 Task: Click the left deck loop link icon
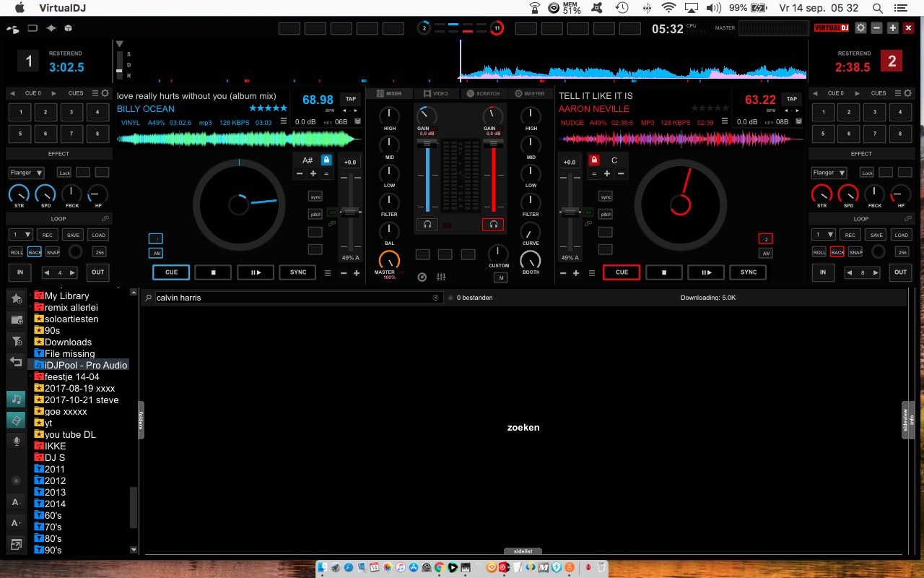click(105, 219)
